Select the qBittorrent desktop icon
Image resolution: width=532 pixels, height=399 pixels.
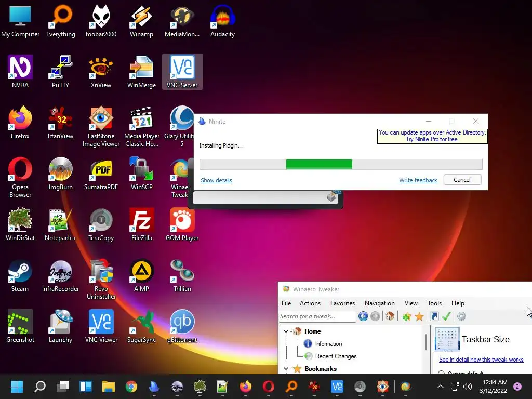182,326
